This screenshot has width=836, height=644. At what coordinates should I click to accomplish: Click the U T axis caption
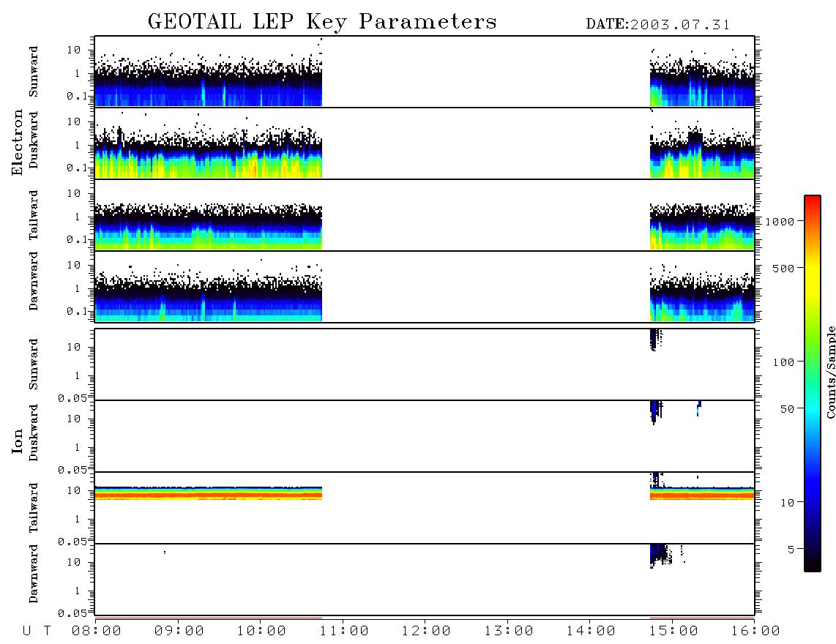37,632
